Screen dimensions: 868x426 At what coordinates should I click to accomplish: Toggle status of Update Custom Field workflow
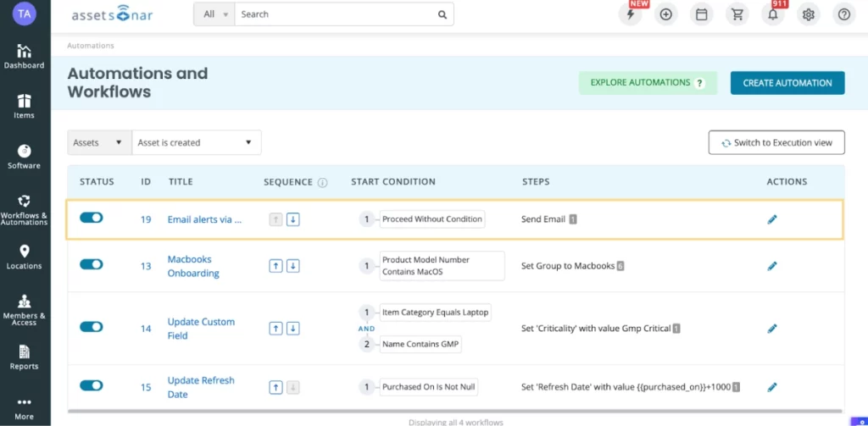coord(92,327)
